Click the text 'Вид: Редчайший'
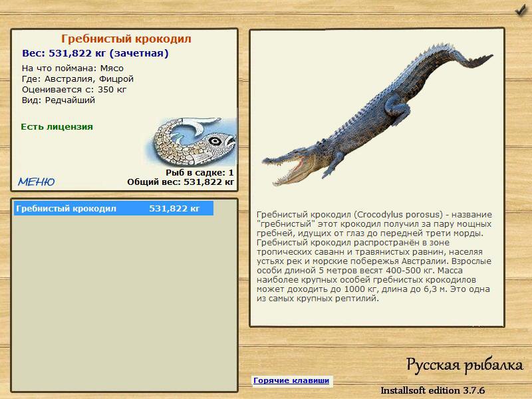This screenshot has height=399, width=532. click(59, 100)
